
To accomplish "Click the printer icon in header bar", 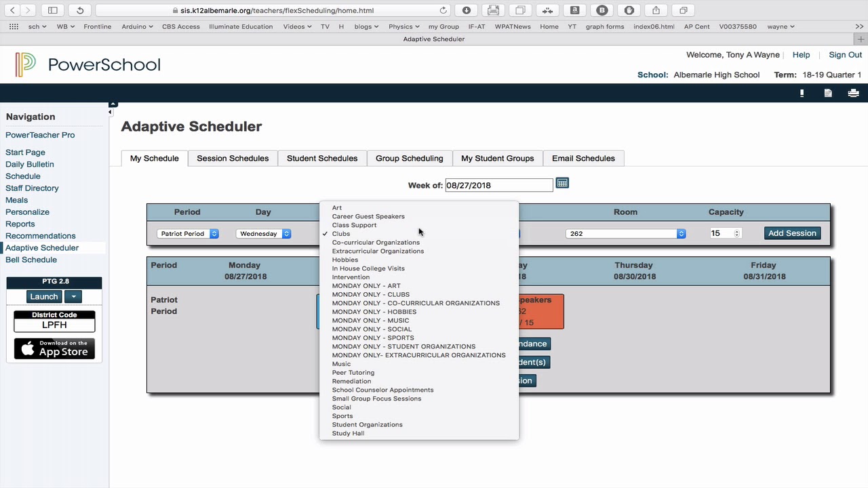I will [854, 94].
